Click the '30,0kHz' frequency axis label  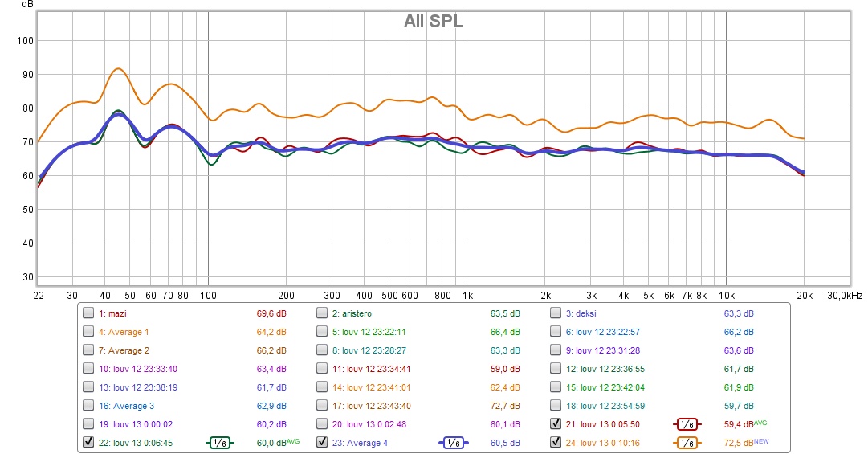point(845,296)
